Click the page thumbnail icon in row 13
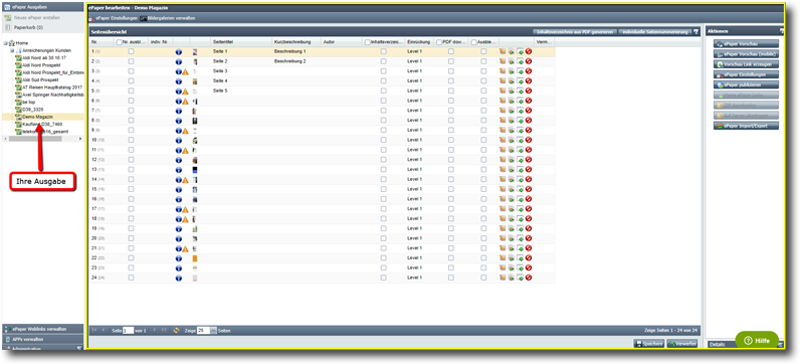Image resolution: width=800 pixels, height=364 pixels. 195,169
